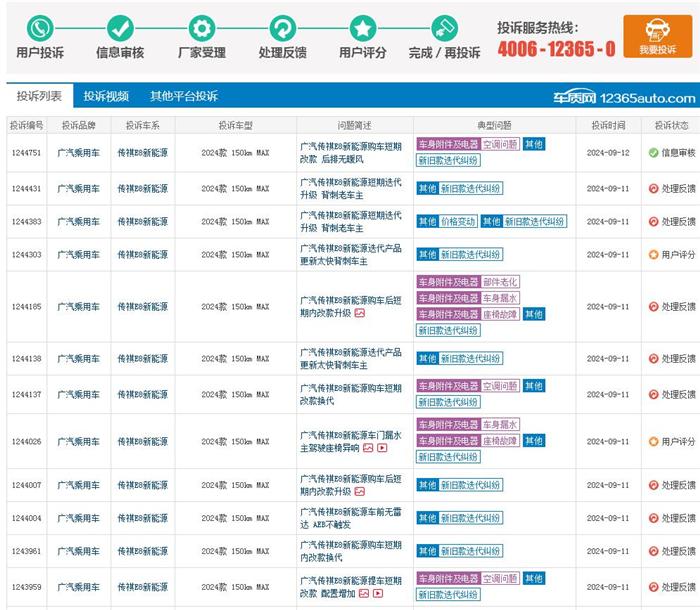Click the orange 我要投诉 button

click(658, 36)
